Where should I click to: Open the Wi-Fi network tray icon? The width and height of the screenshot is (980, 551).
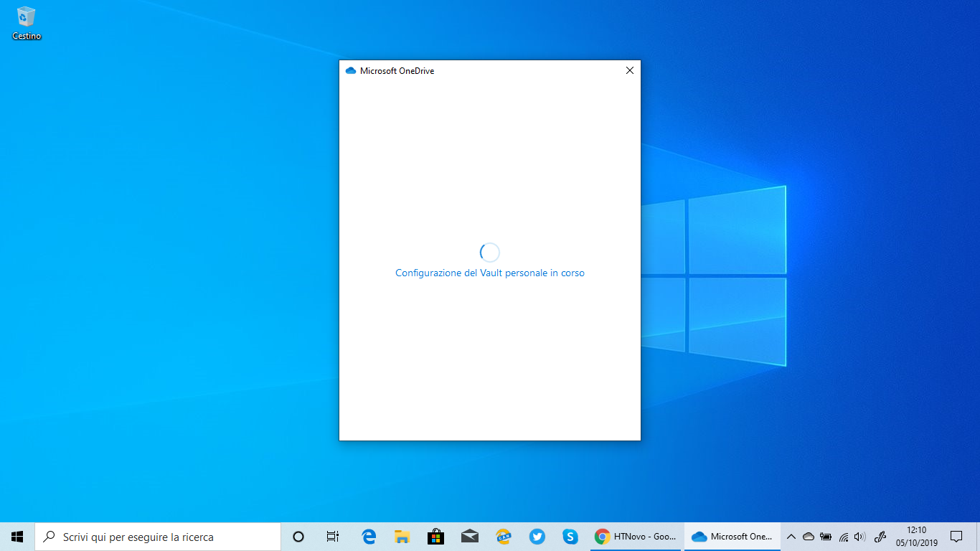point(844,537)
